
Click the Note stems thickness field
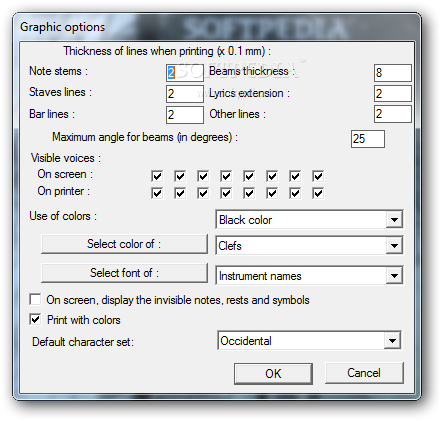tap(185, 72)
